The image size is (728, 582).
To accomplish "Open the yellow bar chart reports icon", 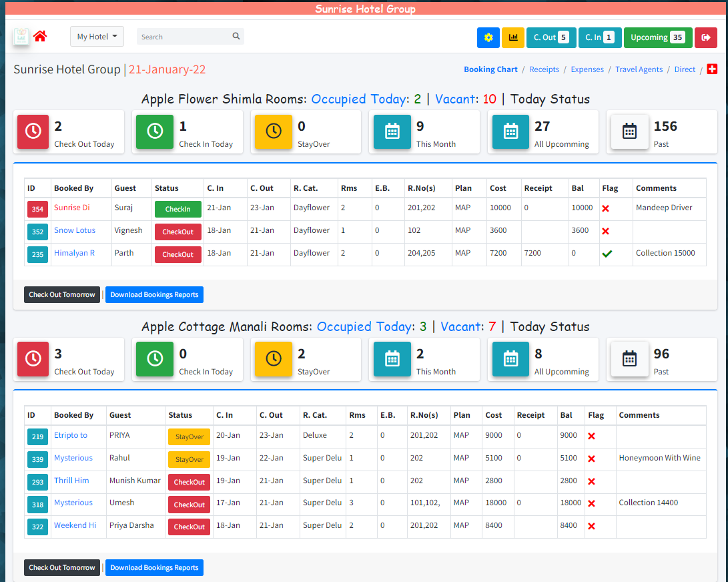I will pyautogui.click(x=513, y=37).
